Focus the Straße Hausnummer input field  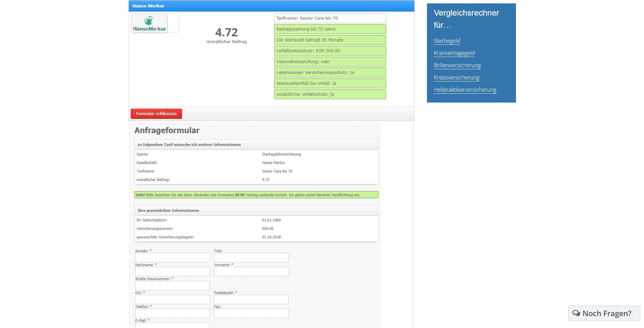(x=173, y=286)
